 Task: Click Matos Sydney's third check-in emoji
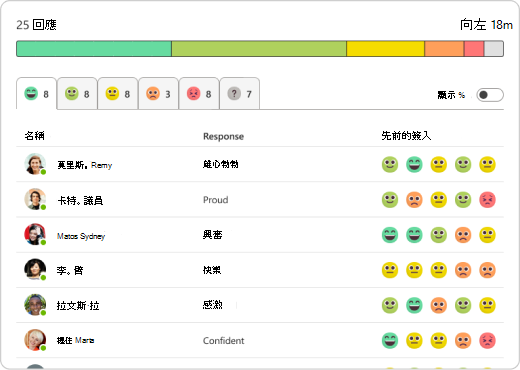point(439,235)
